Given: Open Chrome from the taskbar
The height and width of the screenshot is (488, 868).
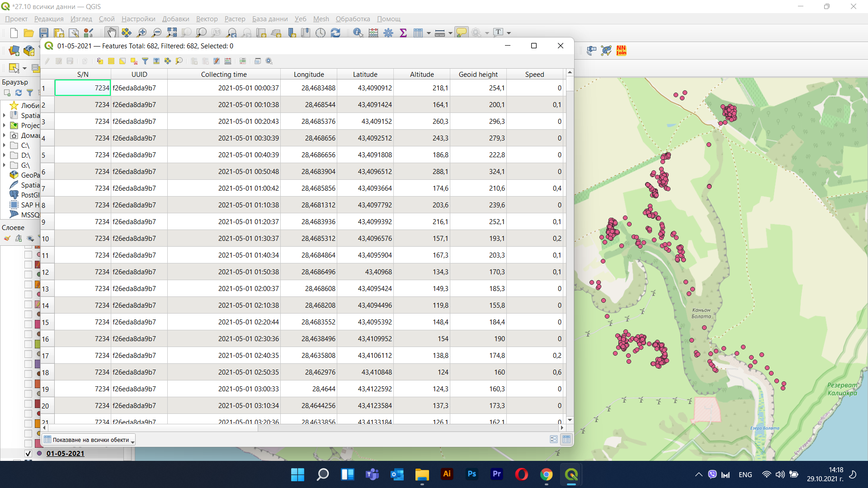Looking at the screenshot, I should (546, 474).
